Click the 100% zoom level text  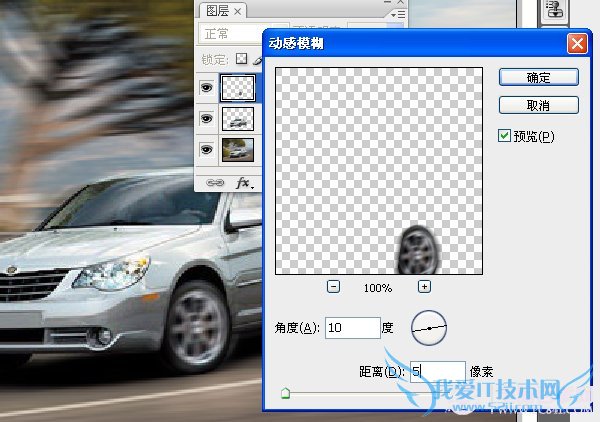378,288
